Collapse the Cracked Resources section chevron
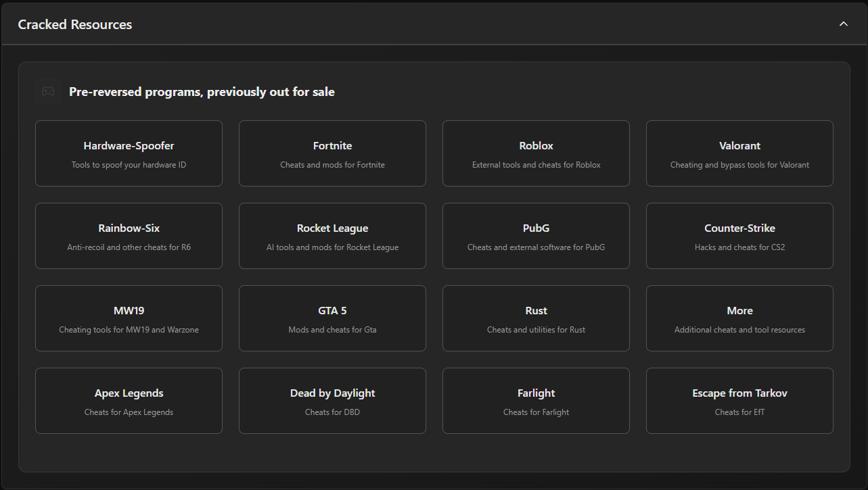Viewport: 868px width, 490px height. 843,24
